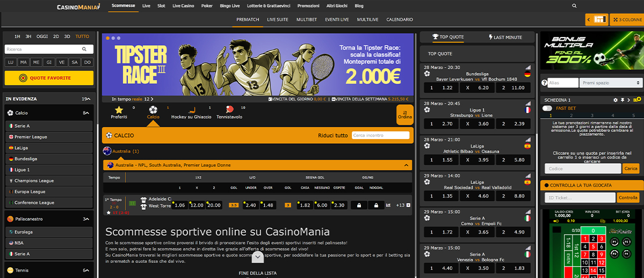Open the Slot menu item

tap(162, 6)
